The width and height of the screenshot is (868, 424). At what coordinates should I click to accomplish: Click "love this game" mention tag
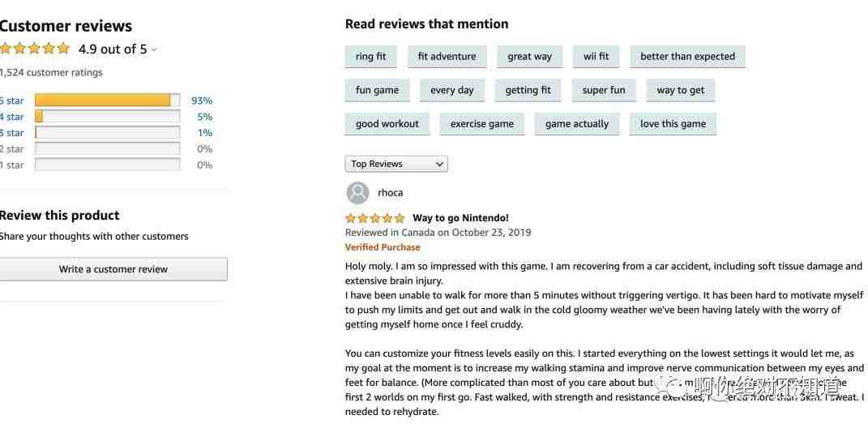click(673, 124)
